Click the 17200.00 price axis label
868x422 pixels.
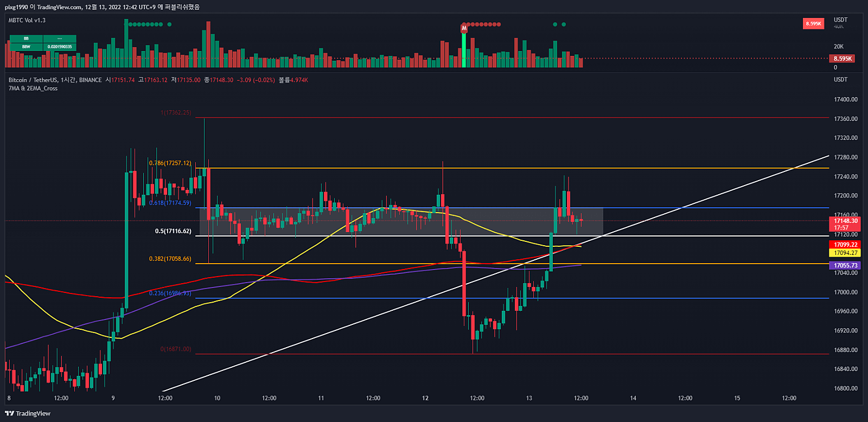pyautogui.click(x=846, y=196)
